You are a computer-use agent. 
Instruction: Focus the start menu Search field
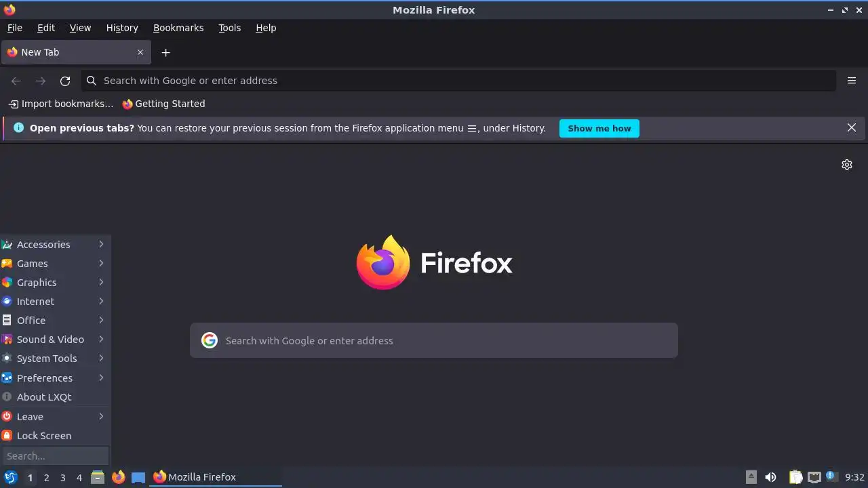click(x=55, y=455)
